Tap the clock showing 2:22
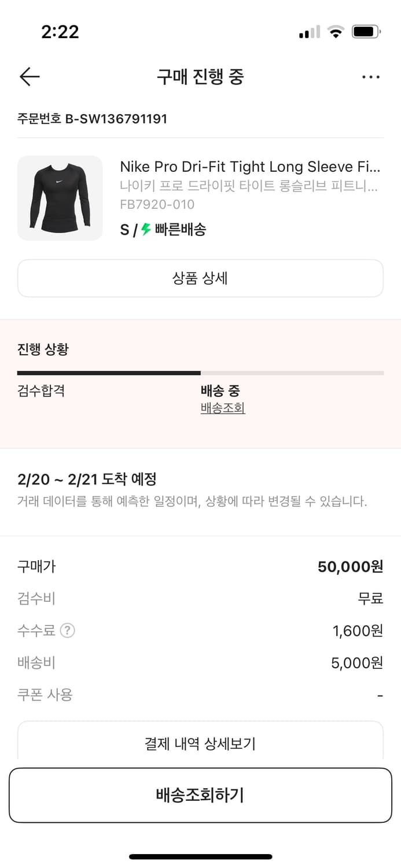401x868 pixels. click(x=60, y=32)
